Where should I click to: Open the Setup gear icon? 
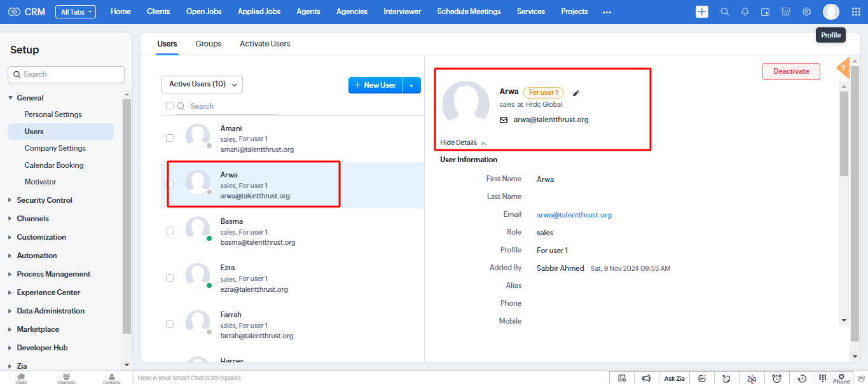(x=806, y=11)
